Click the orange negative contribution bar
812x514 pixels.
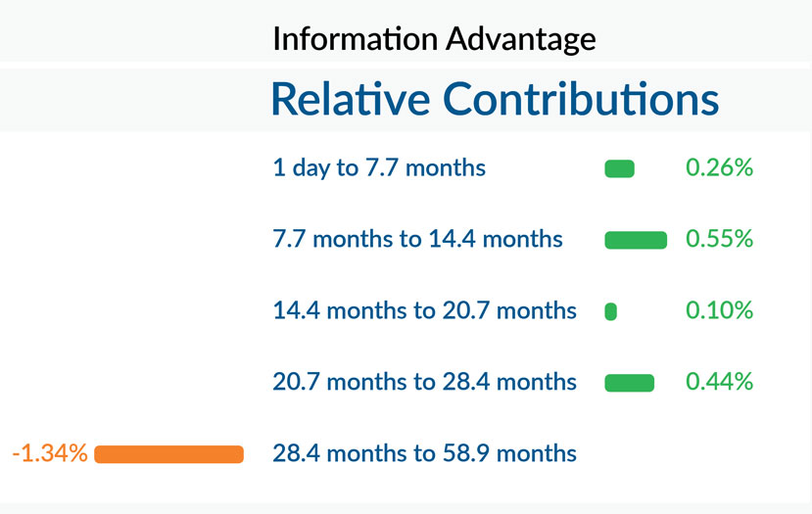click(x=168, y=453)
